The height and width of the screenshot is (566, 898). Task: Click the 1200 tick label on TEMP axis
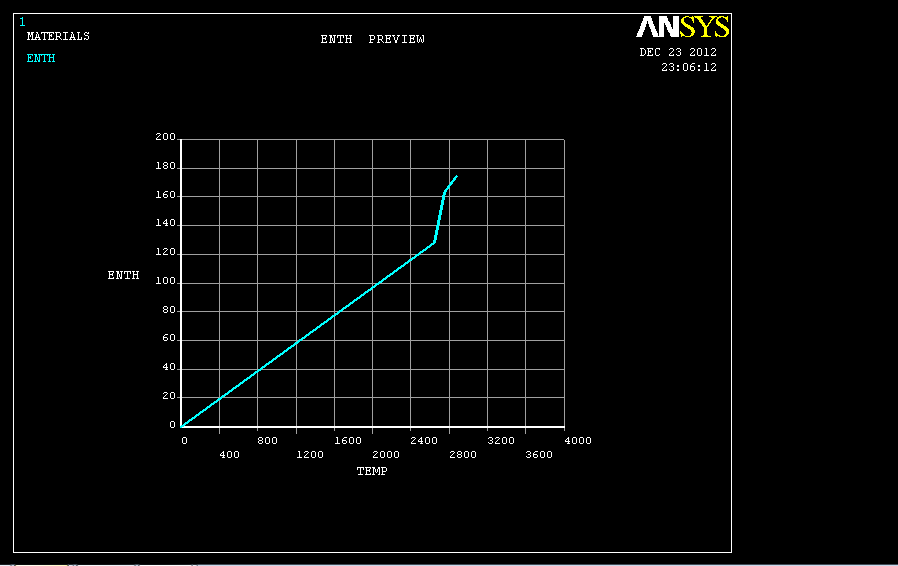(310, 454)
